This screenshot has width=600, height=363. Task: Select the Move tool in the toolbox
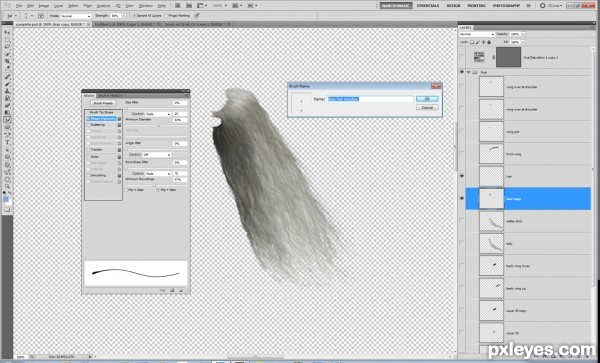pos(7,33)
